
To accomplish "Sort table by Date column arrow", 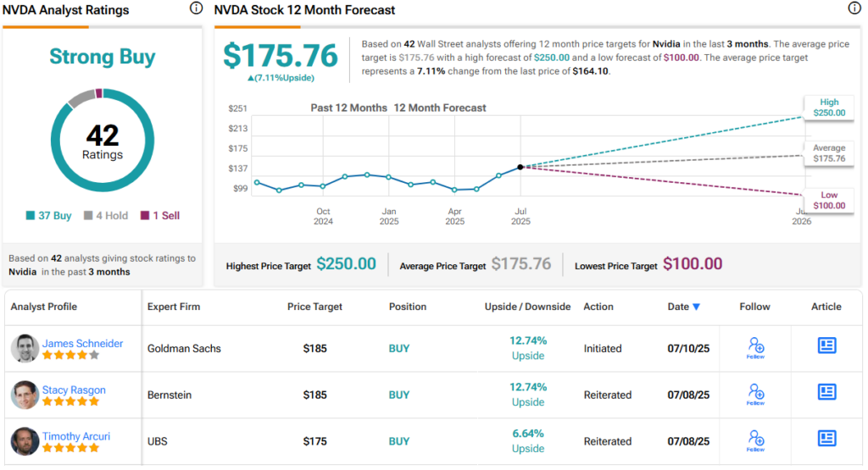I will 697,307.
